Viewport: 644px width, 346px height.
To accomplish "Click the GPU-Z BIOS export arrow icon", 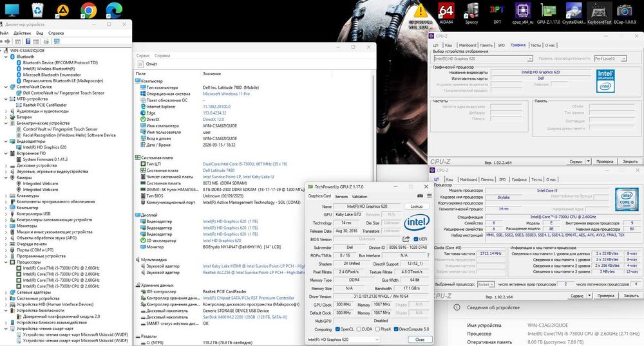I will (406, 239).
